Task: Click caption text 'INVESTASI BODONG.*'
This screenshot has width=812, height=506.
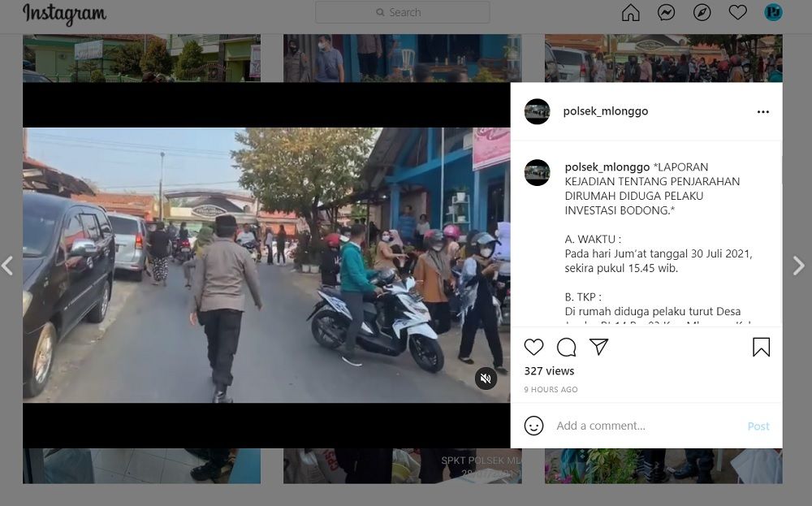Action: click(620, 211)
